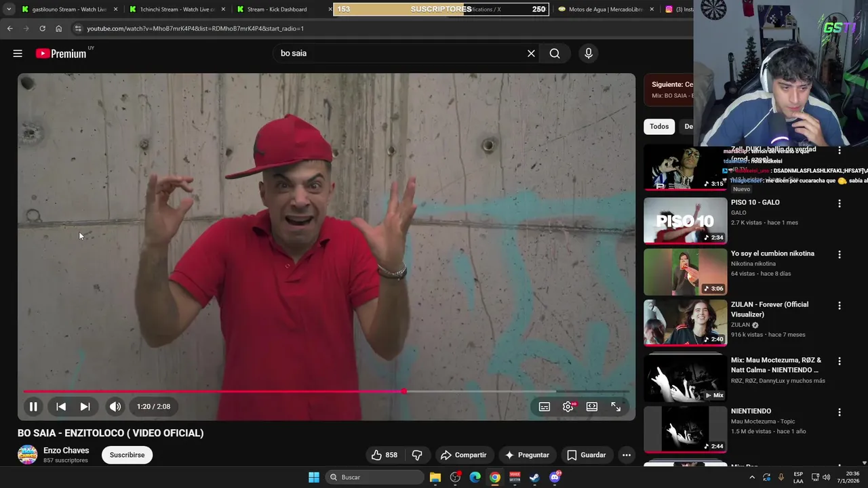Open Enzo Chaves channel avatar
The height and width of the screenshot is (488, 868).
click(x=28, y=455)
